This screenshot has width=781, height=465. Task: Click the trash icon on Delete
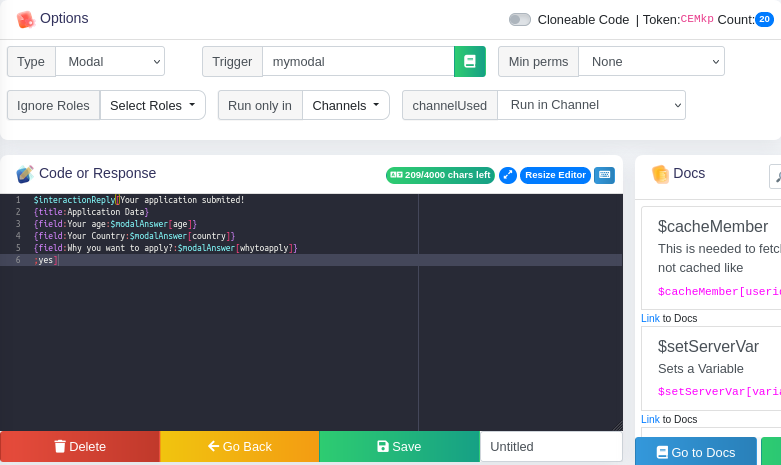tap(60, 446)
